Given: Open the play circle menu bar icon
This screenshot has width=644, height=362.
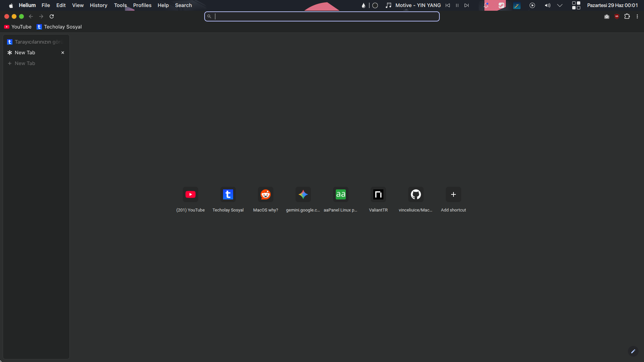Looking at the screenshot, I should [532, 5].
